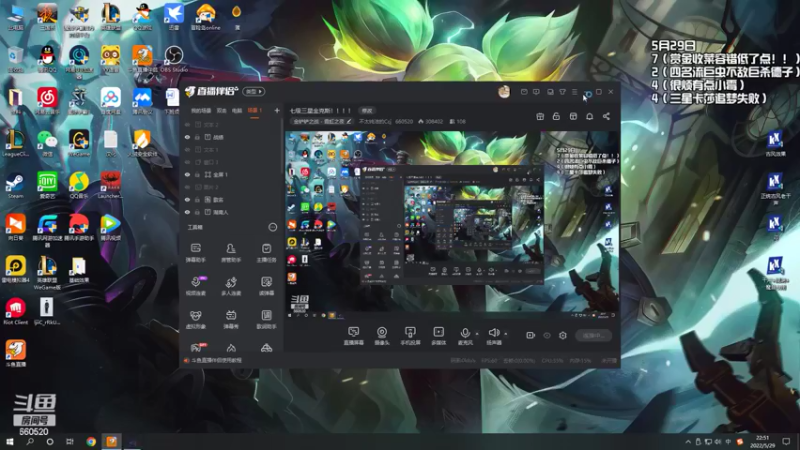Open the 房管助手 tool
This screenshot has width=800, height=450.
(x=231, y=253)
